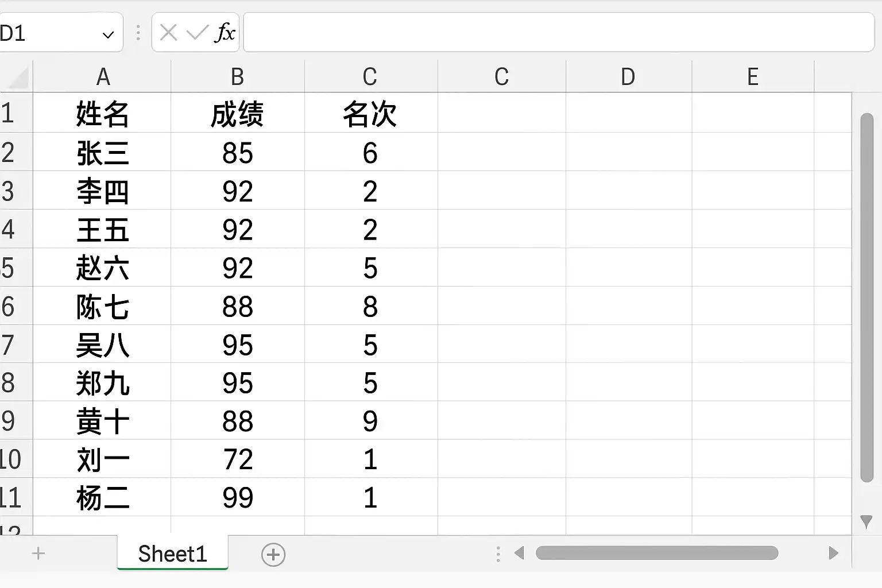Image resolution: width=882 pixels, height=588 pixels.
Task: Select column B header
Action: pyautogui.click(x=238, y=76)
